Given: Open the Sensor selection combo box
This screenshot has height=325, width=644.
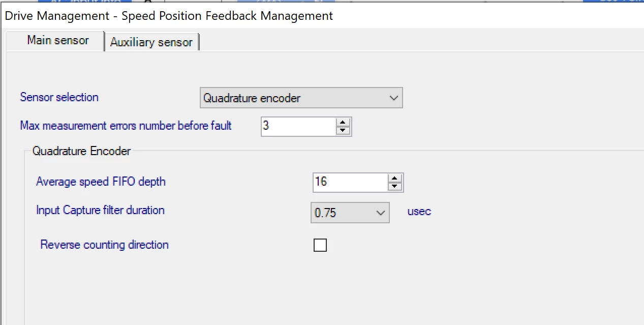Looking at the screenshot, I should pyautogui.click(x=301, y=98).
